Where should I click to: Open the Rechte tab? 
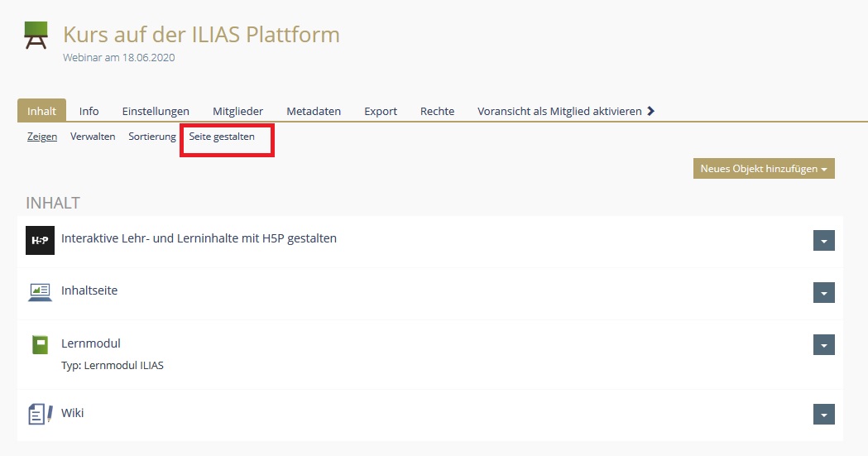pyautogui.click(x=437, y=111)
